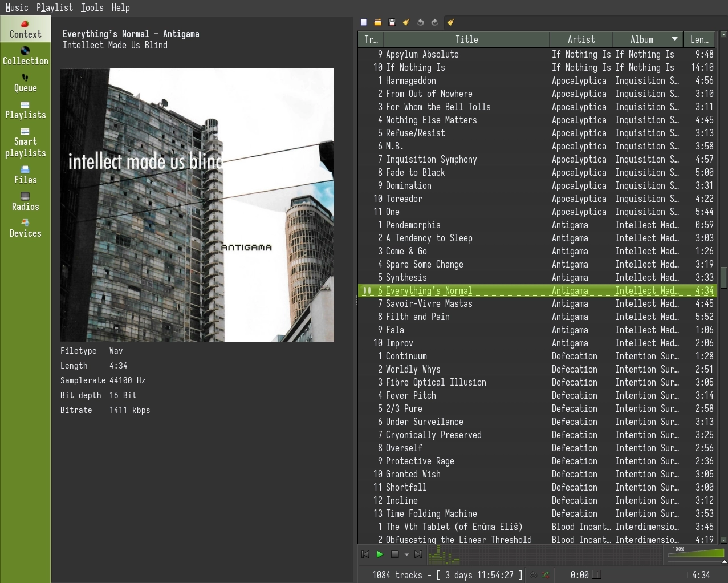Image resolution: width=728 pixels, height=583 pixels.
Task: Select the track 'Inquisition Symphony'
Action: click(536, 159)
